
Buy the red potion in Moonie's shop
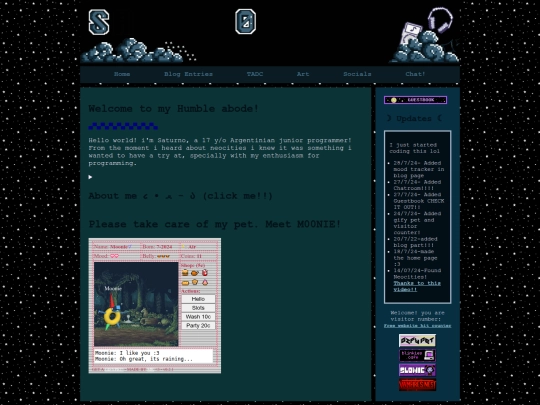click(205, 273)
